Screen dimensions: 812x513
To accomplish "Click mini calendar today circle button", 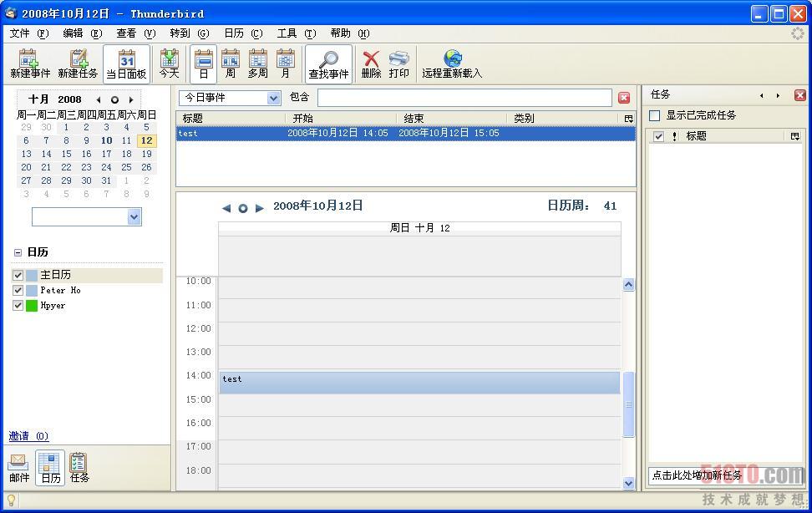I will (x=114, y=99).
